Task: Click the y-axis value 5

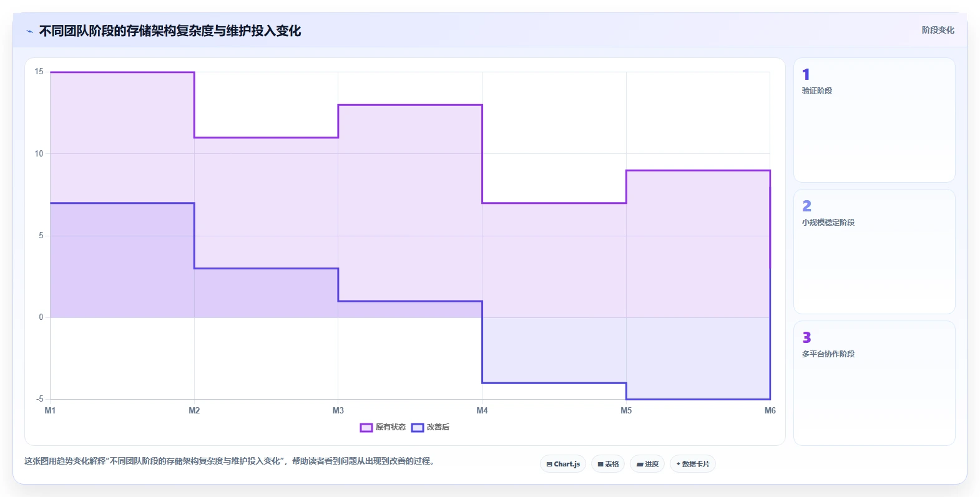Action: point(41,236)
